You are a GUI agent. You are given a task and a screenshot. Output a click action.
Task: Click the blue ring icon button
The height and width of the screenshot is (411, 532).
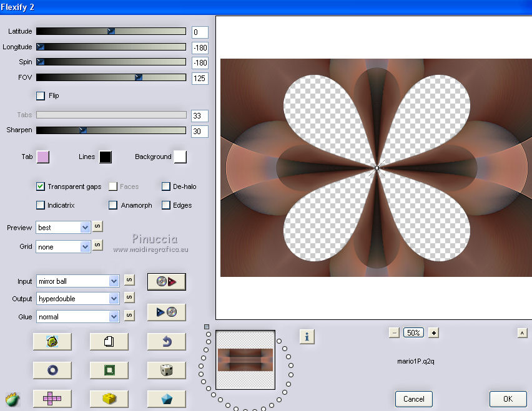[52, 370]
